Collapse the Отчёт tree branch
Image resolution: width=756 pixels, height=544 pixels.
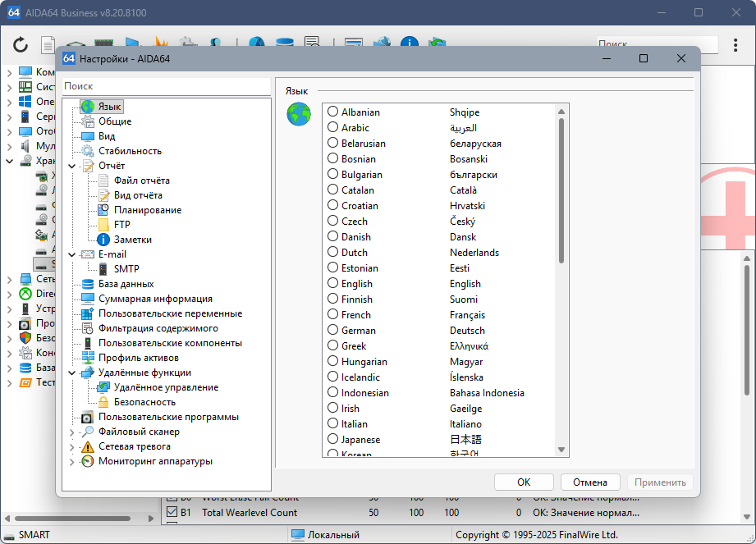[72, 166]
